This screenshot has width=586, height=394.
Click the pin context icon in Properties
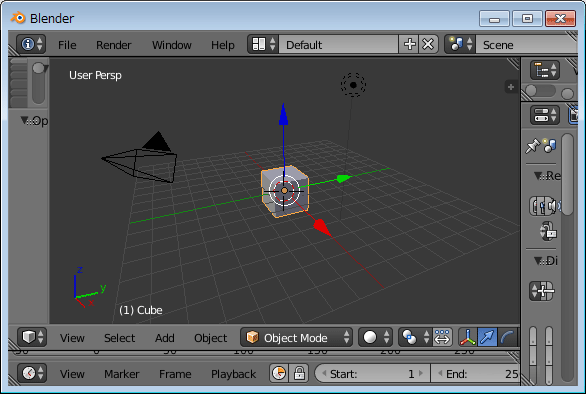pos(533,146)
